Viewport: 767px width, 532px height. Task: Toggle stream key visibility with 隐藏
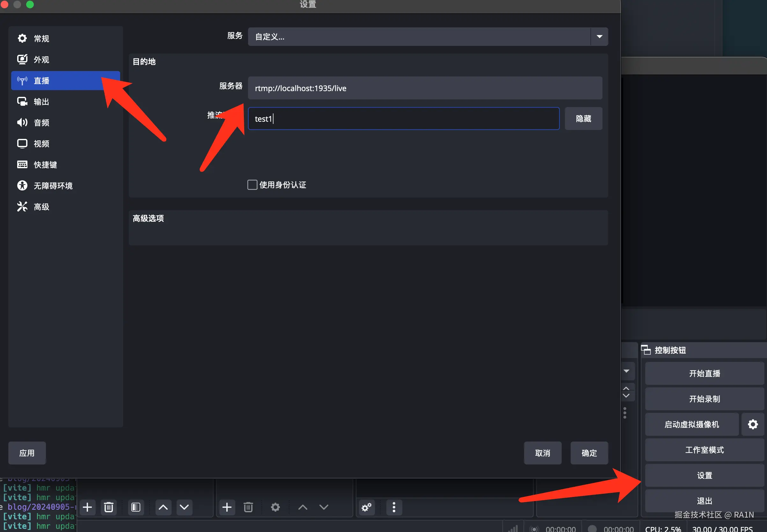583,118
